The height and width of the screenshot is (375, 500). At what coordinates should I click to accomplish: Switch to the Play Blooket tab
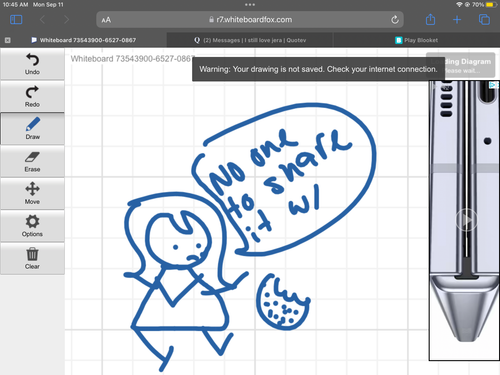pyautogui.click(x=417, y=40)
